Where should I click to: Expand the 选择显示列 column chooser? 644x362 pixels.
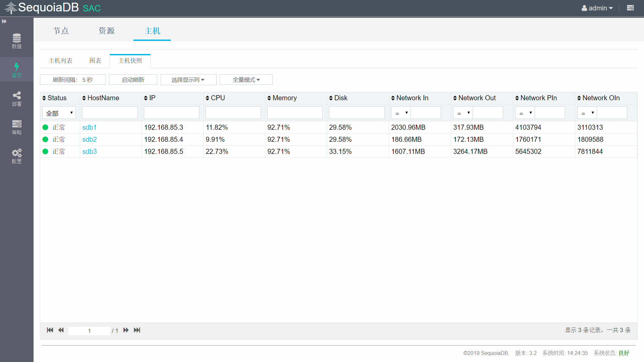point(188,80)
